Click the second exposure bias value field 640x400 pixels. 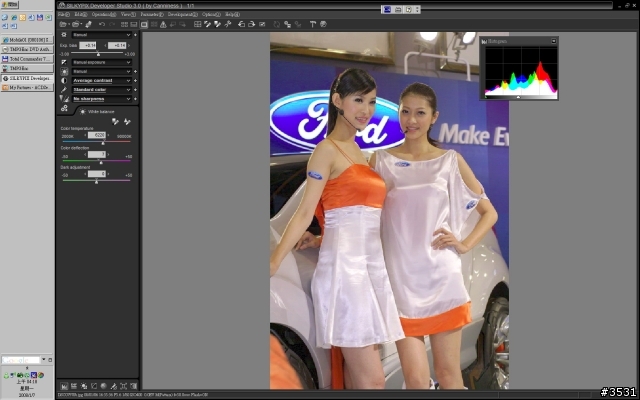(x=117, y=45)
